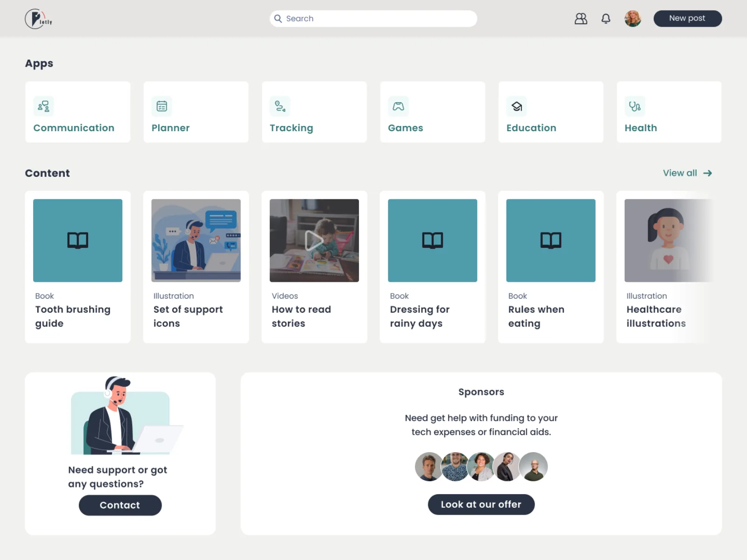Open the user profile avatar
747x560 pixels.
pyautogui.click(x=633, y=19)
